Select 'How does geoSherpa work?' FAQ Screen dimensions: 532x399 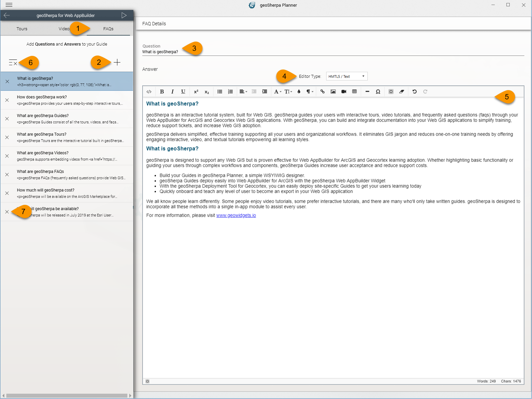(x=67, y=100)
